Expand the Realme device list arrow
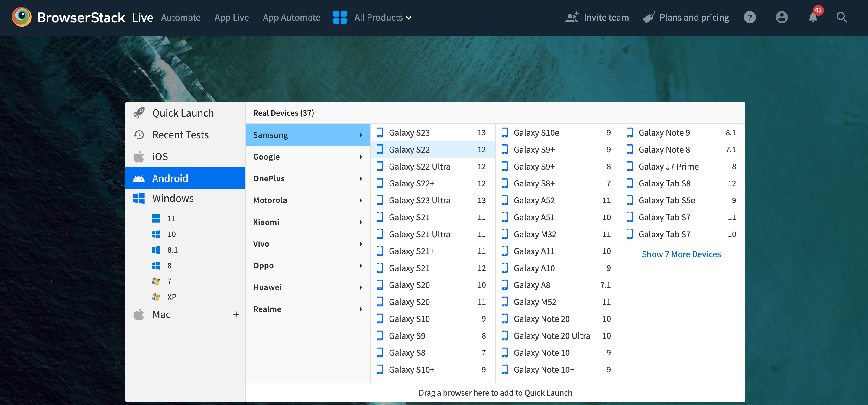The image size is (868, 405). click(361, 309)
